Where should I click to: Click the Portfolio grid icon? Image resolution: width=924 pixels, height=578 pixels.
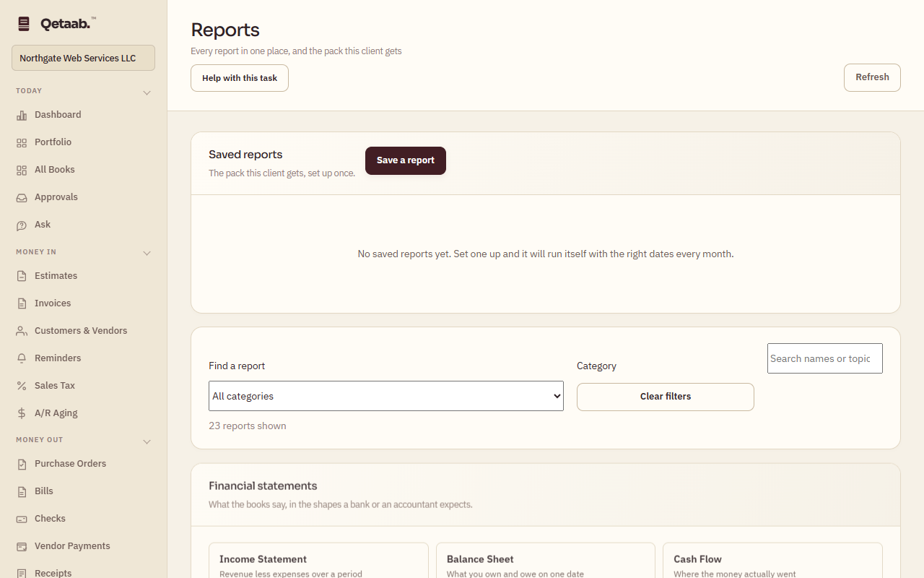coord(22,142)
